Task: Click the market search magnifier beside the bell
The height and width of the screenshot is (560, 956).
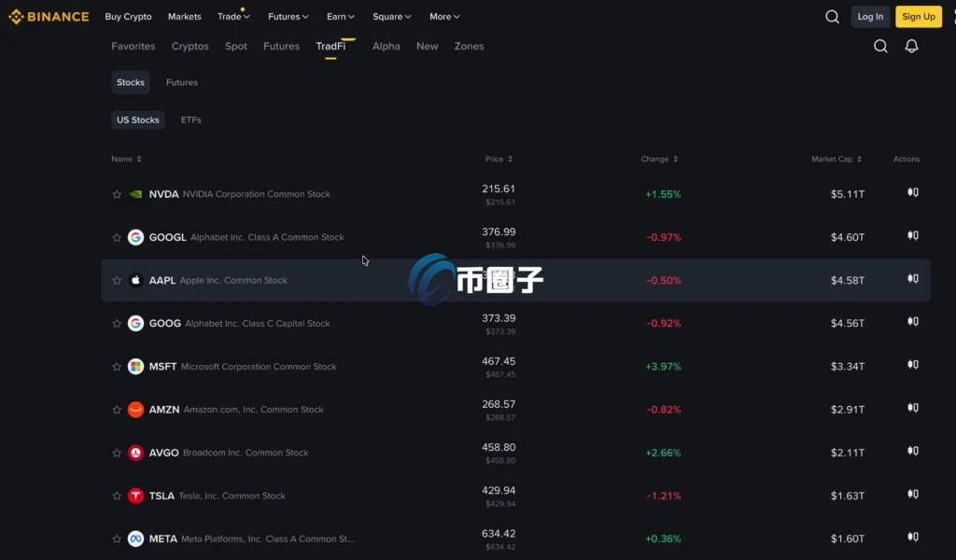Action: [x=880, y=47]
